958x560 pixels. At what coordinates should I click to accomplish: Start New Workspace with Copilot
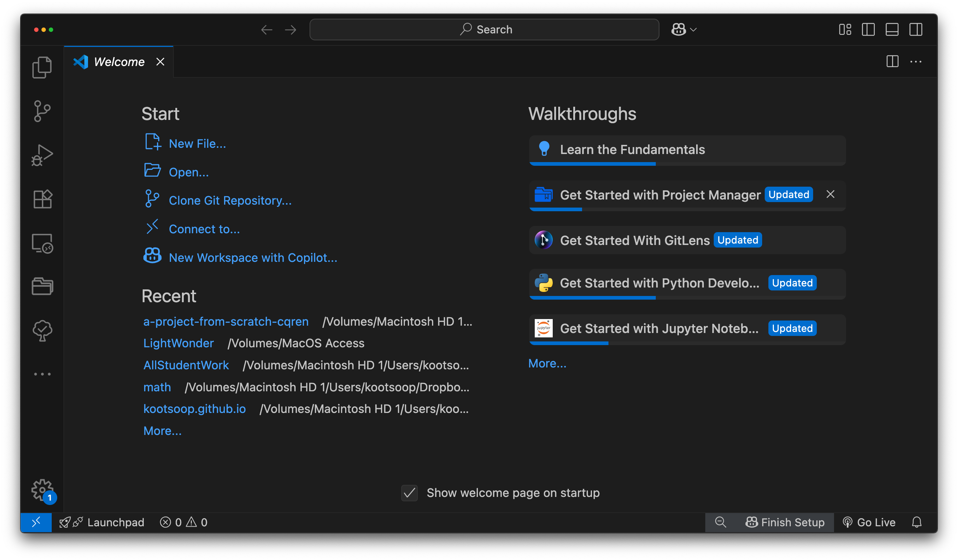pos(253,258)
